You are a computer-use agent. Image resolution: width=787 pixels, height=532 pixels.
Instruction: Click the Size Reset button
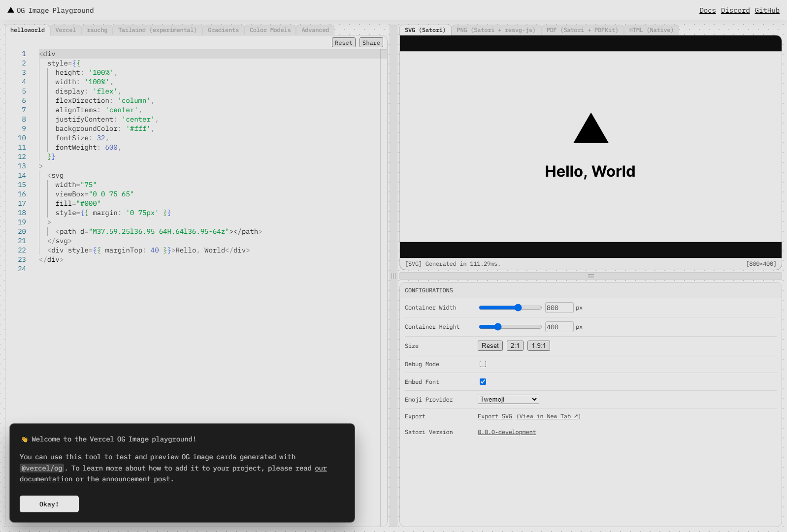coord(490,346)
